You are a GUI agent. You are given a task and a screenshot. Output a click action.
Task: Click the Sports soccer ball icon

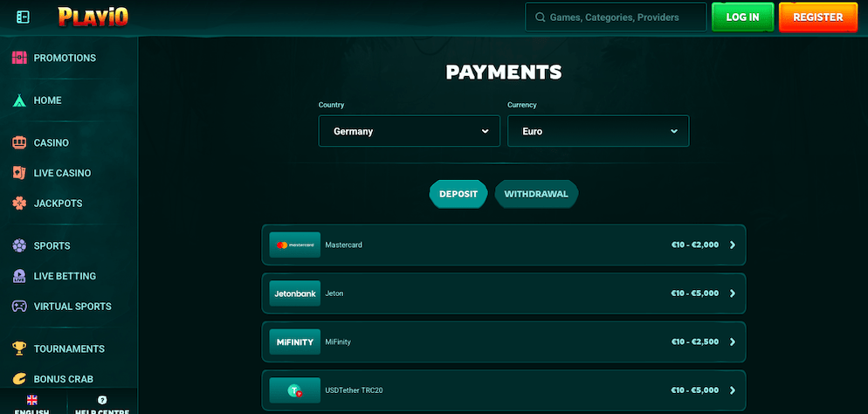(x=19, y=245)
